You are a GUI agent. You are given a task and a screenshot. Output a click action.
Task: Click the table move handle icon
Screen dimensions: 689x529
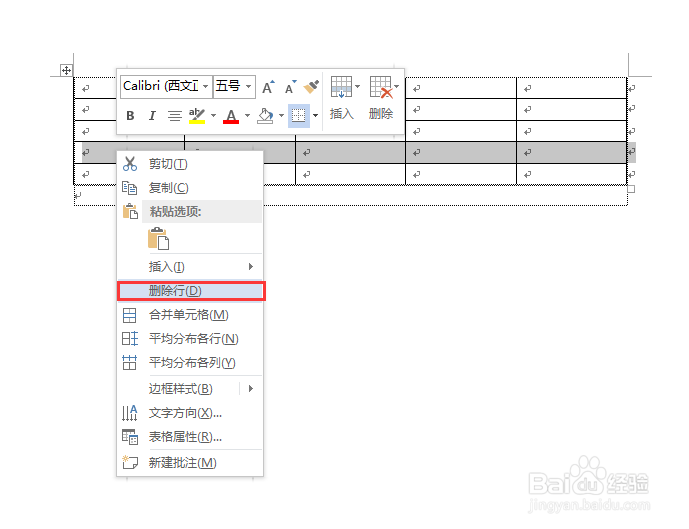click(66, 70)
